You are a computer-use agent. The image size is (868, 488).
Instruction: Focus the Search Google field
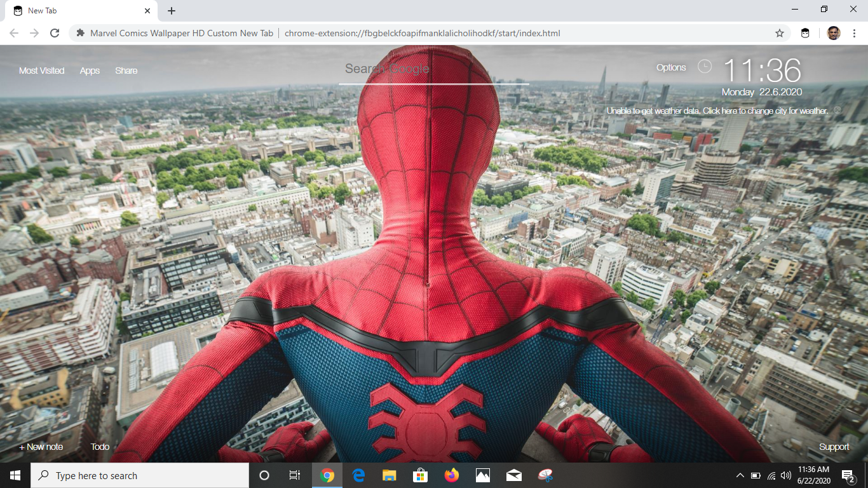point(434,69)
